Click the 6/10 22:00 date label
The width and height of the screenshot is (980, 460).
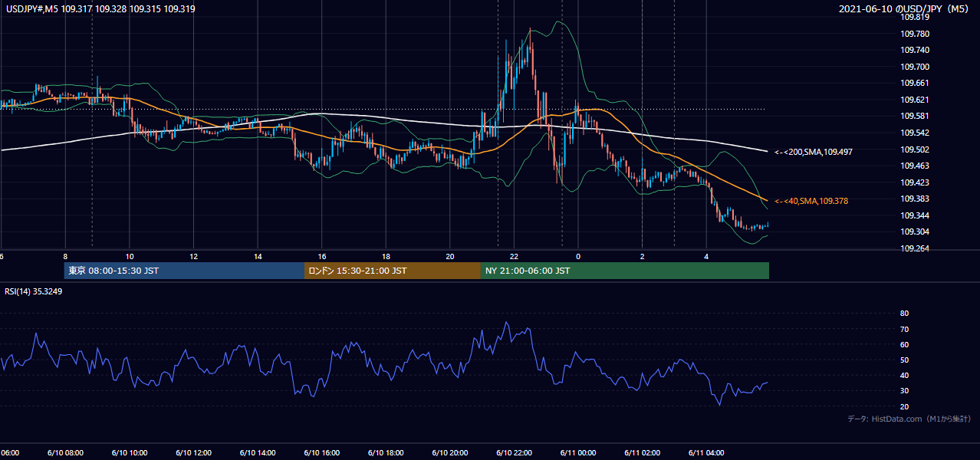pyautogui.click(x=514, y=452)
